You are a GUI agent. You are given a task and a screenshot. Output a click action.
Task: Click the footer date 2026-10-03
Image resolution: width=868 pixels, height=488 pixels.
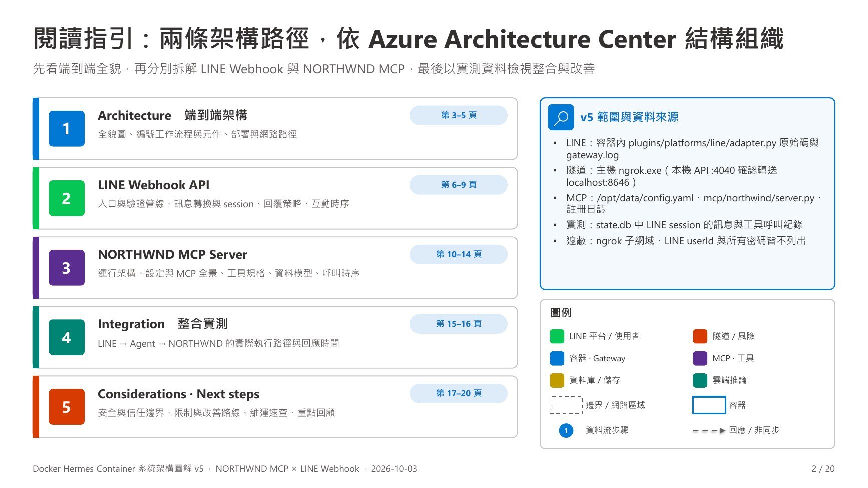(x=394, y=469)
